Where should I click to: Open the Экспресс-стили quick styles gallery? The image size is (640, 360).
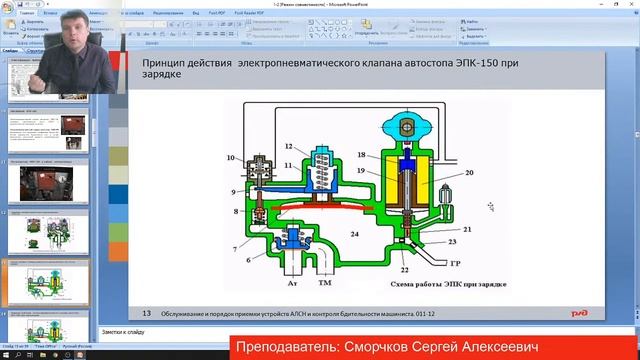pos(393,27)
